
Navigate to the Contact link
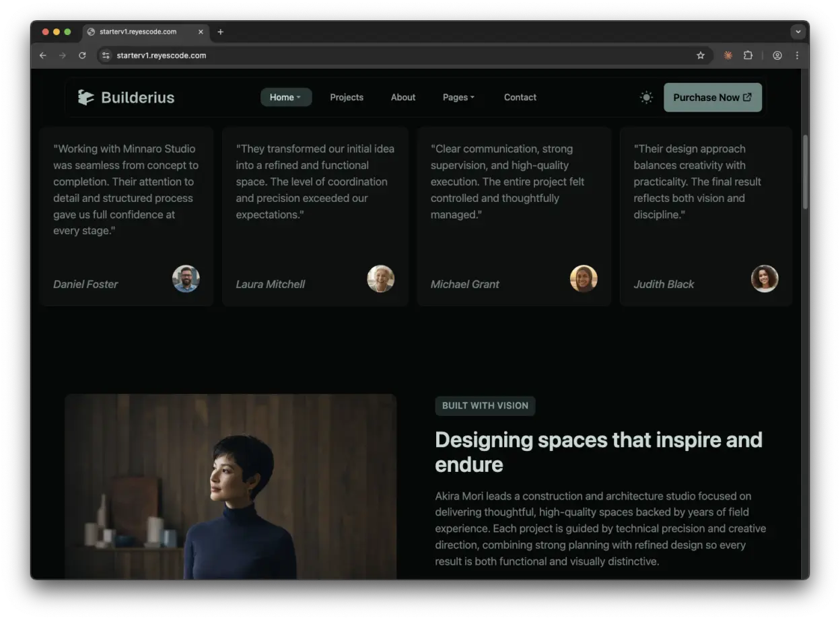tap(520, 98)
